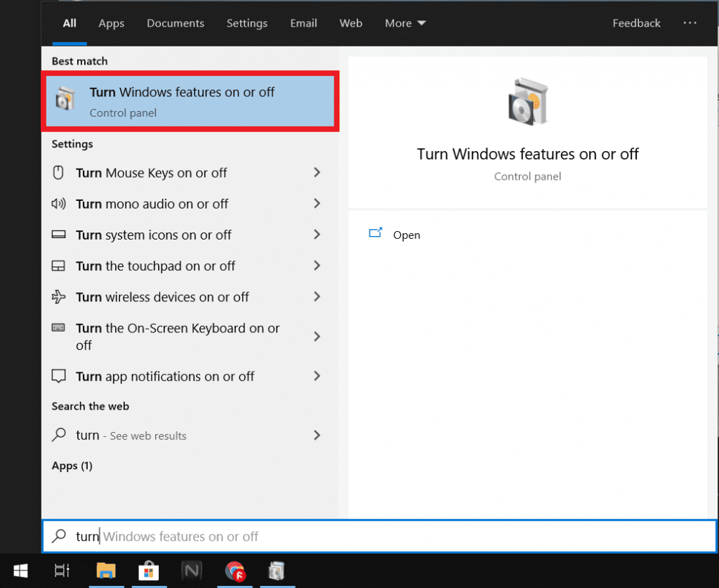719x588 pixels.
Task: Click the taskbar icon beside system icons
Action: tap(58, 235)
